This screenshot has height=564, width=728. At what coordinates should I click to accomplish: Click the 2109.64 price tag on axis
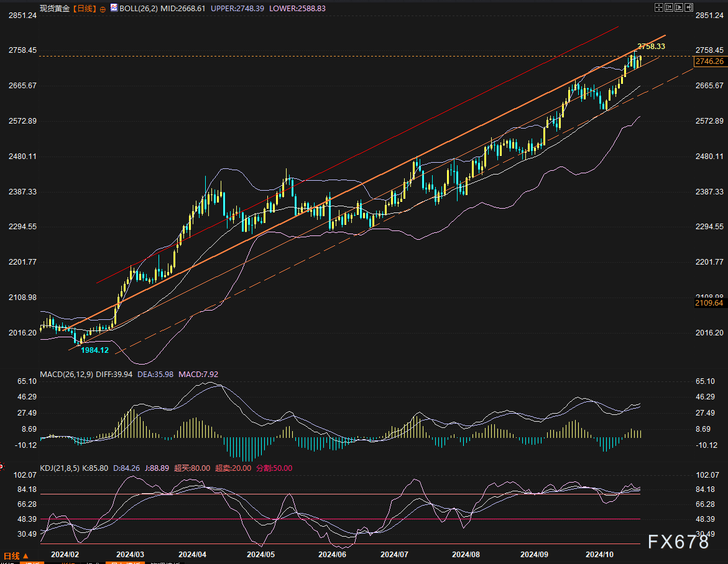(x=709, y=303)
